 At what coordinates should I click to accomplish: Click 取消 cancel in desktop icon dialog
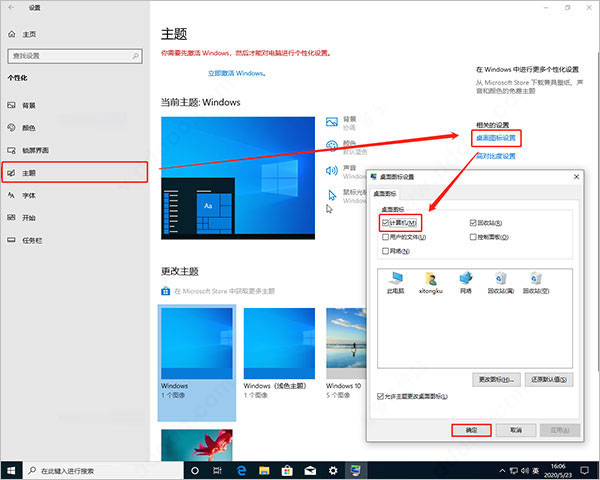pos(516,430)
